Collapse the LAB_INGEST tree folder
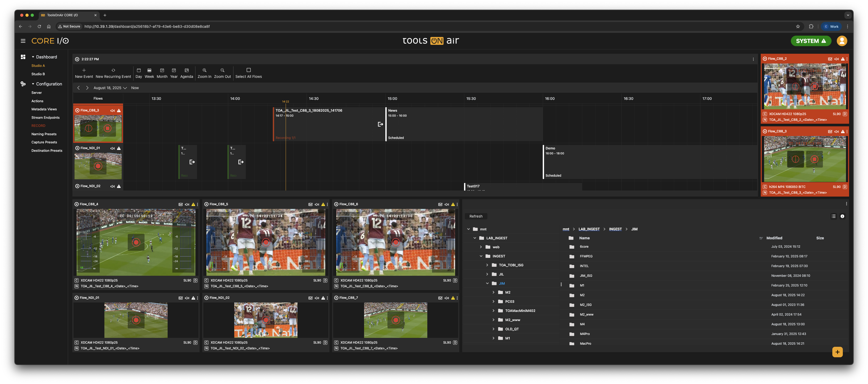 tap(475, 238)
